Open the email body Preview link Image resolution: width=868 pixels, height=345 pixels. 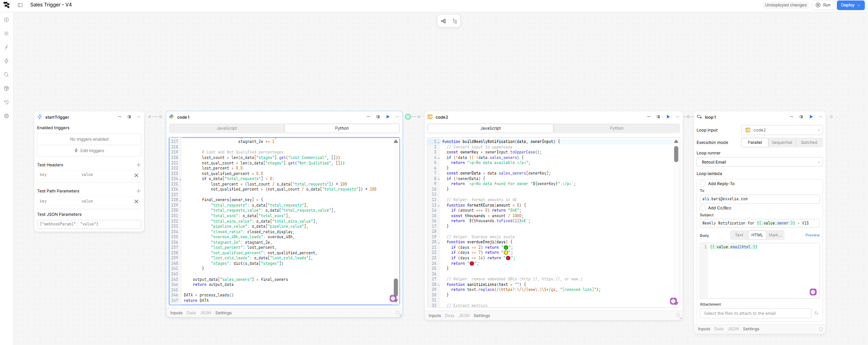[x=812, y=235]
